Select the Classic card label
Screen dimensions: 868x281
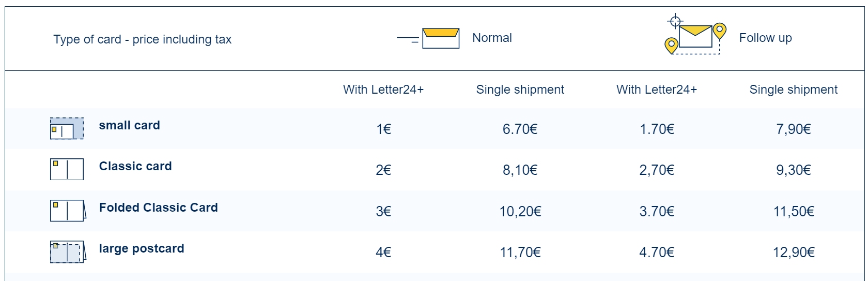135,166
